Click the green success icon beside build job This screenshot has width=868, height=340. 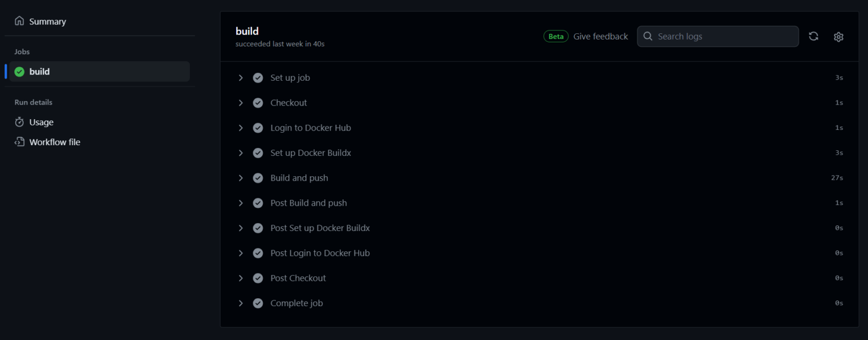(19, 72)
